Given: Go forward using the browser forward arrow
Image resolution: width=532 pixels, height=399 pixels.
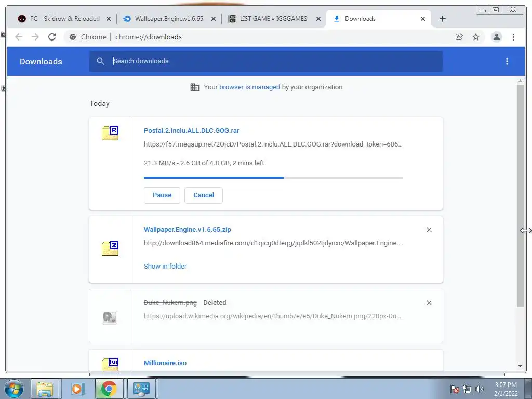Looking at the screenshot, I should (x=35, y=37).
